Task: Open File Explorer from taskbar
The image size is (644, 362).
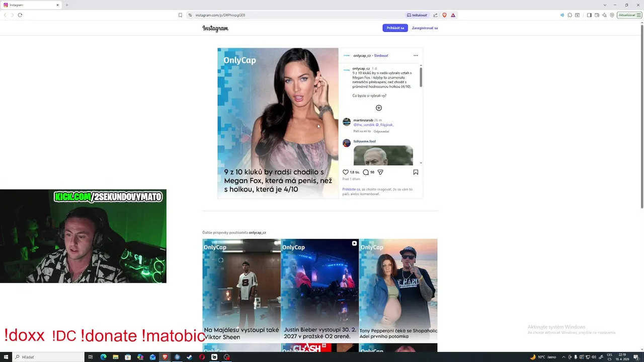Action: (x=116, y=357)
